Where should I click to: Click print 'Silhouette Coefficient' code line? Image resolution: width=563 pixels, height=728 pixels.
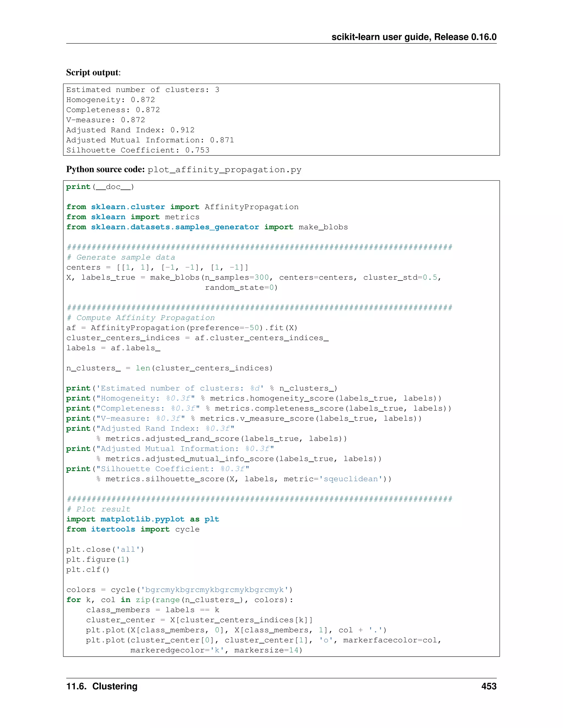[x=158, y=469]
